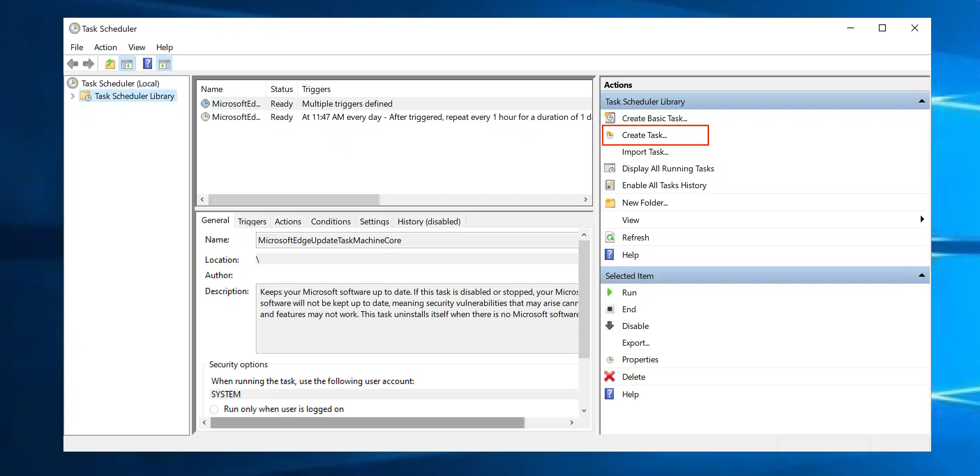Export the selected task

coord(635,343)
